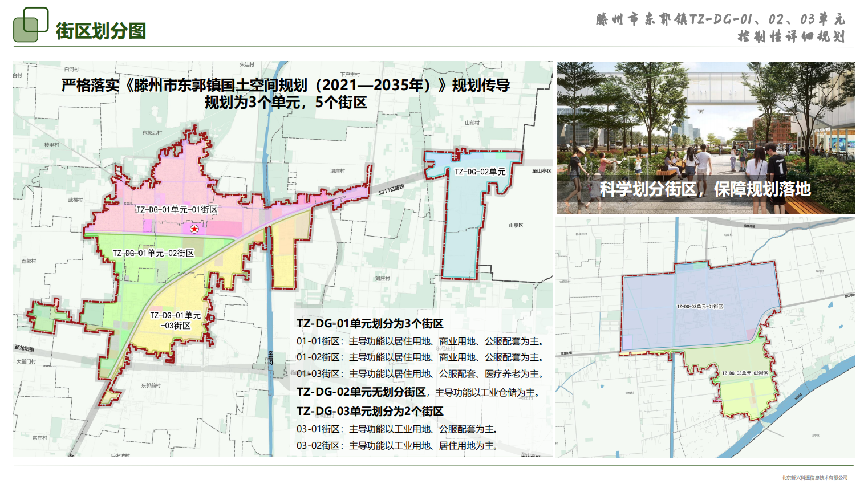Click the bold text TZ-DG-02单元无划分街区
Viewport: 868px width, 484px height.
pos(361,392)
